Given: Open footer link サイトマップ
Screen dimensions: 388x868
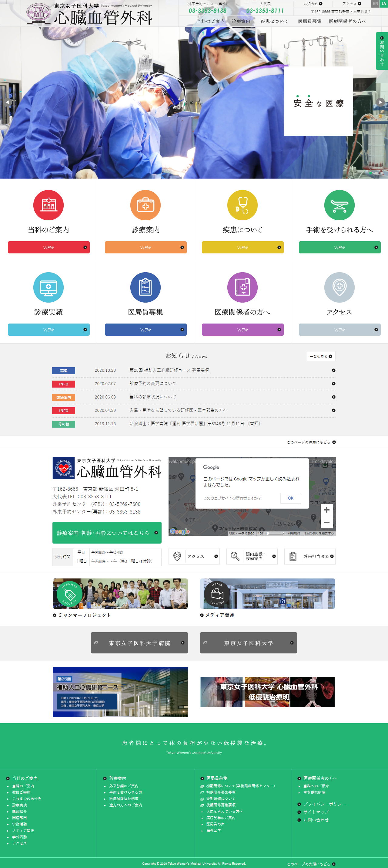Looking at the screenshot, I should pos(316,812).
